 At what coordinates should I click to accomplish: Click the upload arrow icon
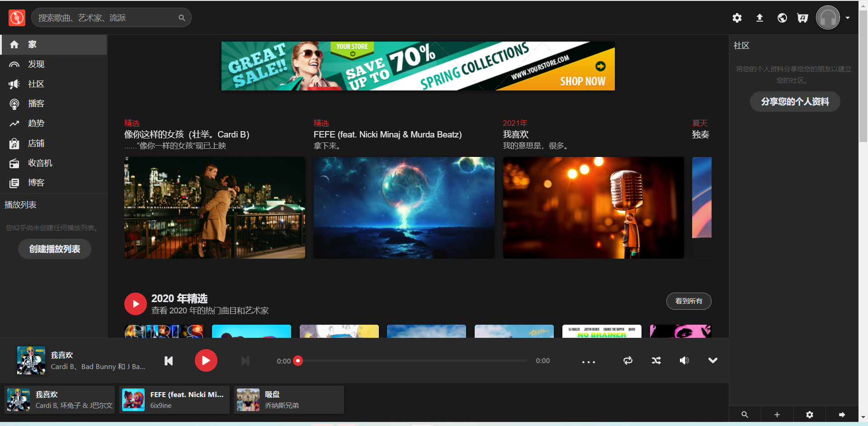tap(759, 18)
